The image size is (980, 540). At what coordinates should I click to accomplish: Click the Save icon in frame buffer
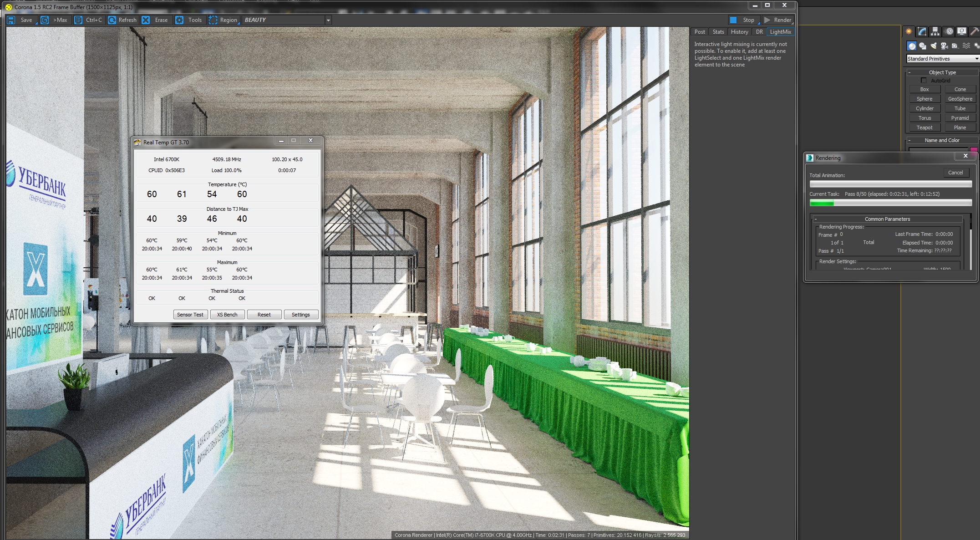click(x=11, y=20)
